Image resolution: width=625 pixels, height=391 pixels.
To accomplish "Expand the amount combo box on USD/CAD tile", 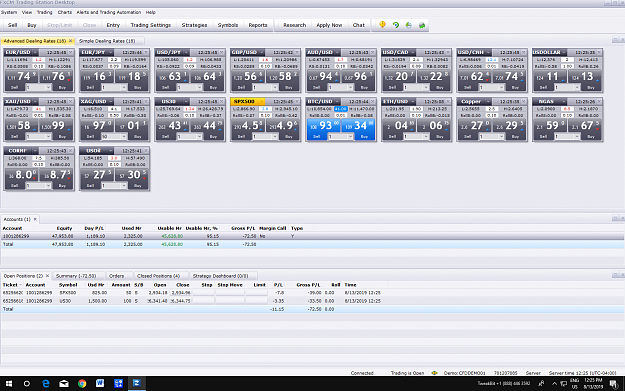I will click(x=425, y=87).
